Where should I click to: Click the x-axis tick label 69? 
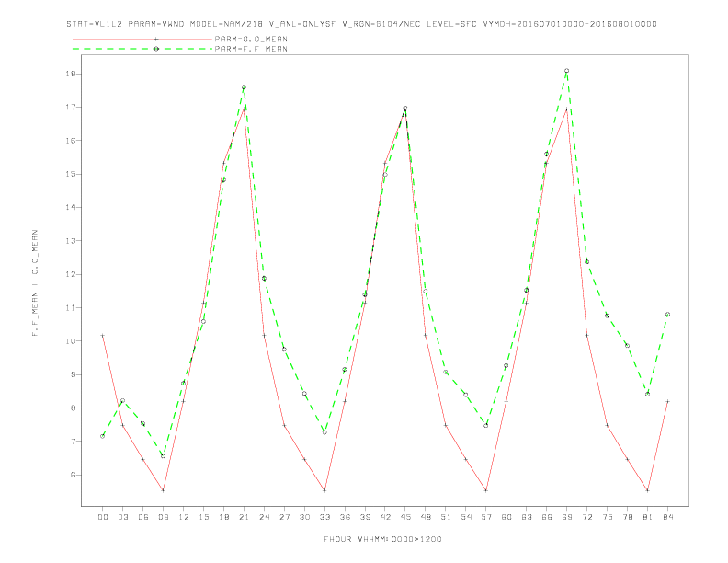coord(567,517)
